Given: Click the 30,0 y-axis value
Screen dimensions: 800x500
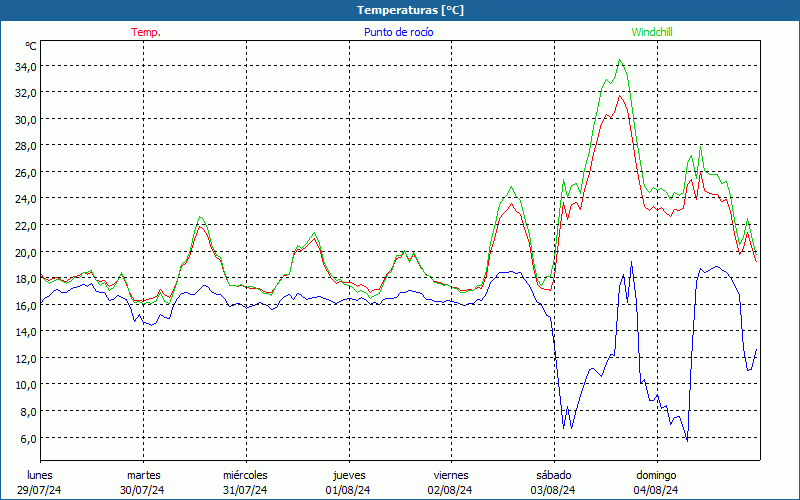Looking at the screenshot, I should click(x=25, y=119).
